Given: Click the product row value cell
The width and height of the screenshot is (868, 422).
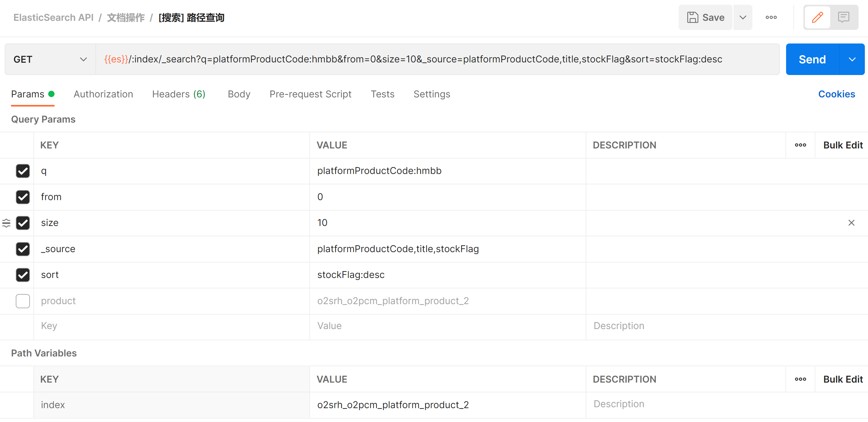Looking at the screenshot, I should (x=447, y=301).
